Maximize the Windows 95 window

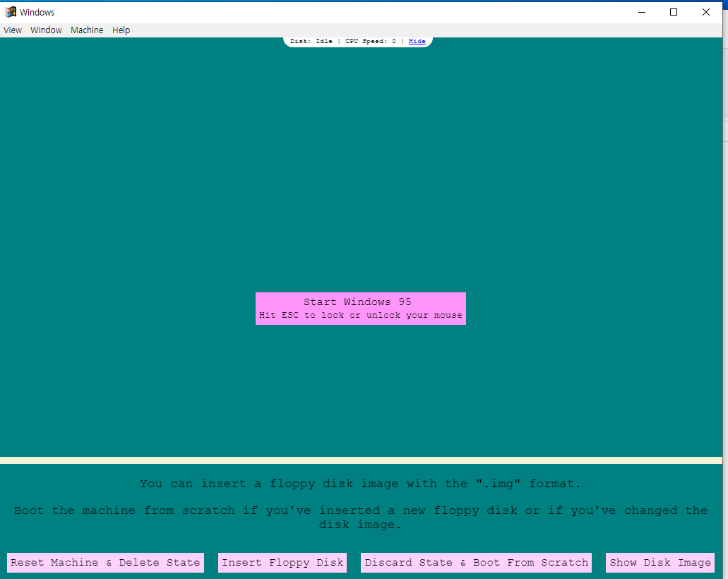[x=674, y=12]
